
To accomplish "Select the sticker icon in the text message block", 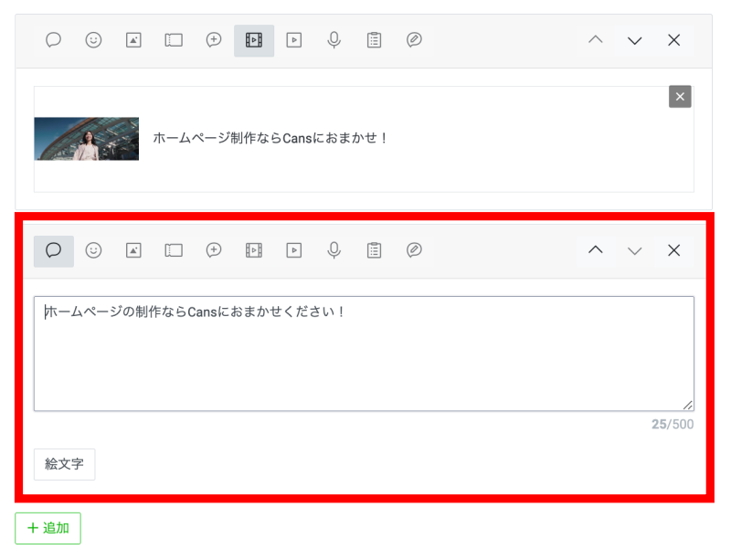I will coord(93,250).
